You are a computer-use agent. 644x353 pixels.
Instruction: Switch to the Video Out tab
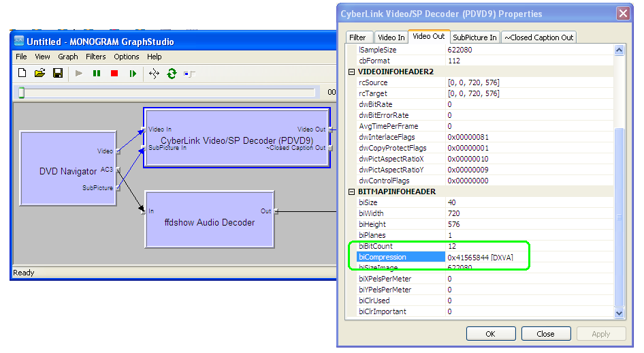tap(429, 36)
